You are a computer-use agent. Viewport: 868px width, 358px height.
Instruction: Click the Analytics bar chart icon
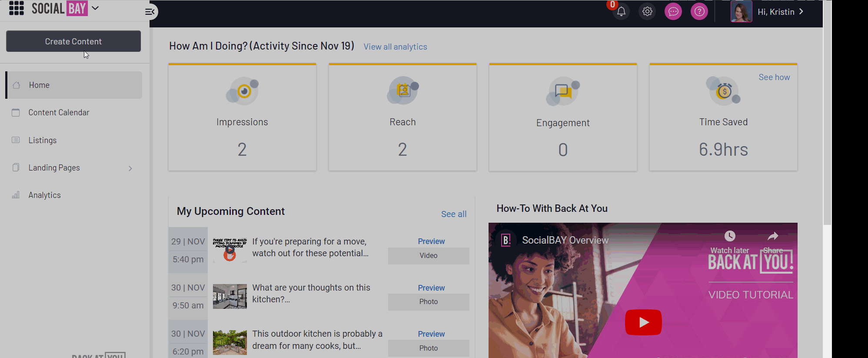click(16, 195)
